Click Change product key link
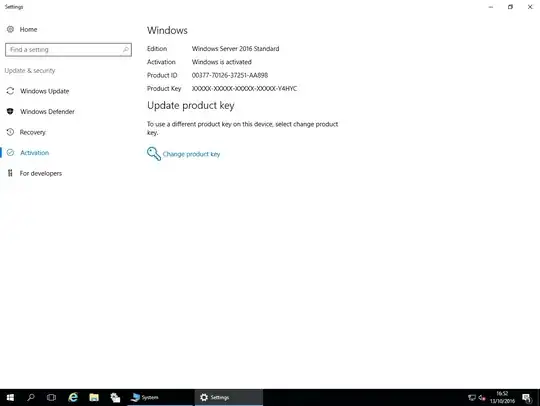540x406 pixels. (191, 154)
